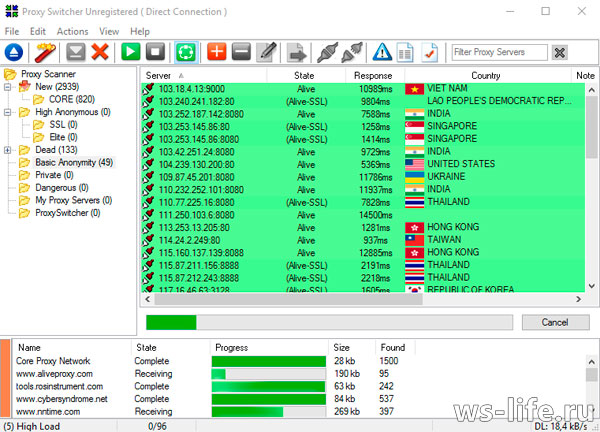Sort by the Server column header

pyautogui.click(x=204, y=75)
